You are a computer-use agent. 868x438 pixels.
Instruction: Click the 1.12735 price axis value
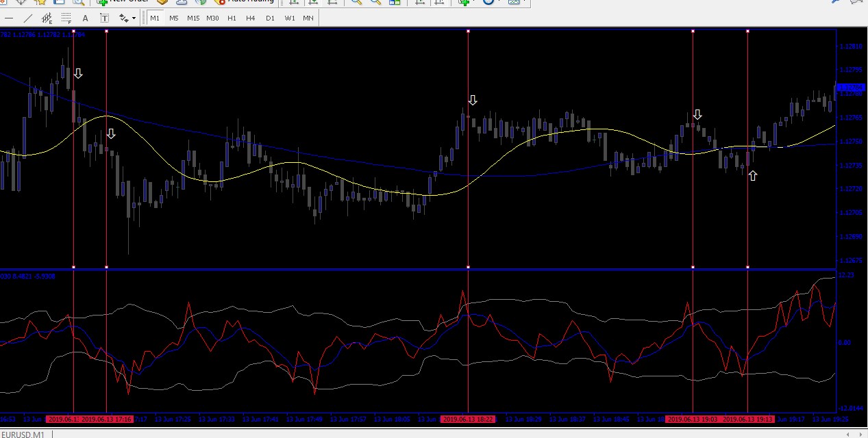click(851, 166)
